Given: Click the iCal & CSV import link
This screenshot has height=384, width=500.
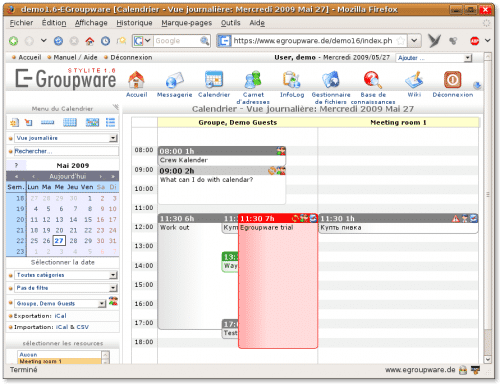Looking at the screenshot, I should point(72,327).
